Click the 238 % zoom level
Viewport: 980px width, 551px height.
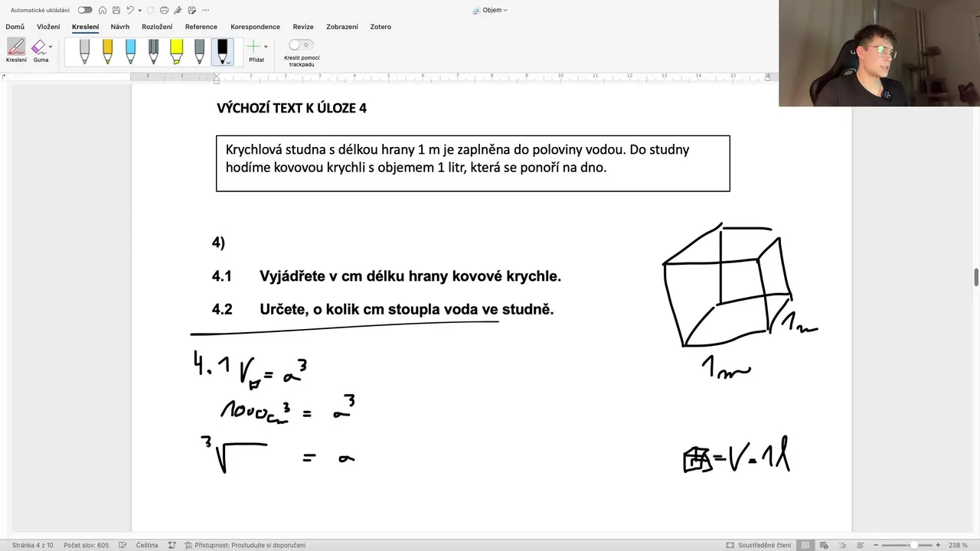click(958, 545)
